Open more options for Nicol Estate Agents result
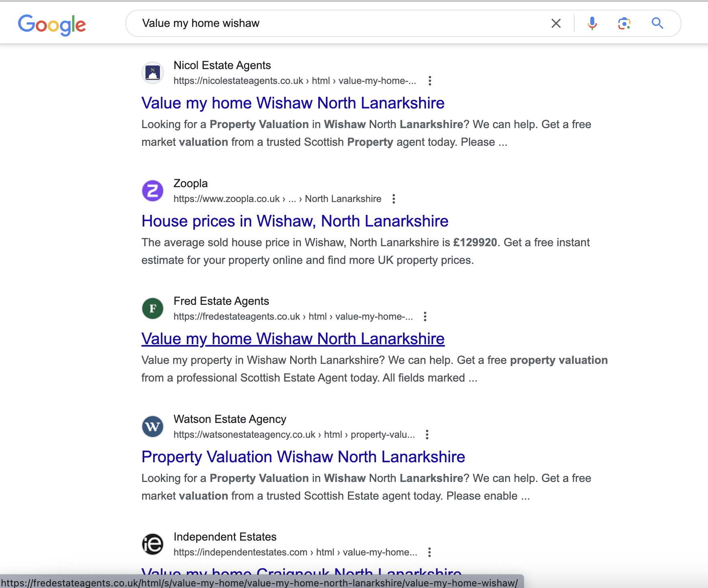Screen dimensions: 708x588 (x=430, y=81)
